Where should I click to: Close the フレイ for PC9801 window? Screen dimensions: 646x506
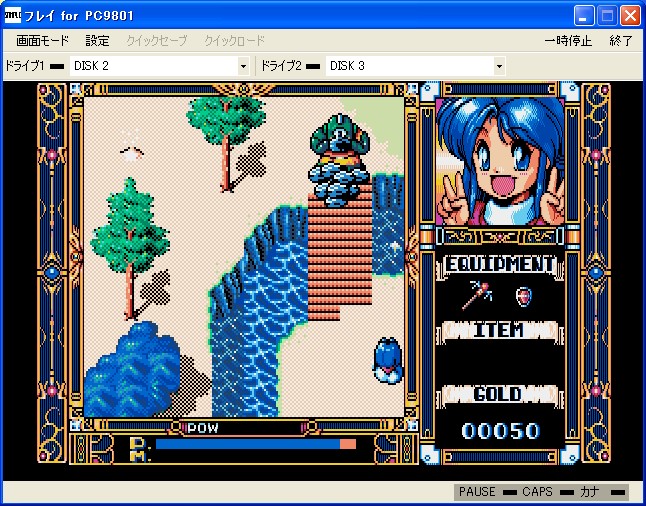tap(630, 16)
